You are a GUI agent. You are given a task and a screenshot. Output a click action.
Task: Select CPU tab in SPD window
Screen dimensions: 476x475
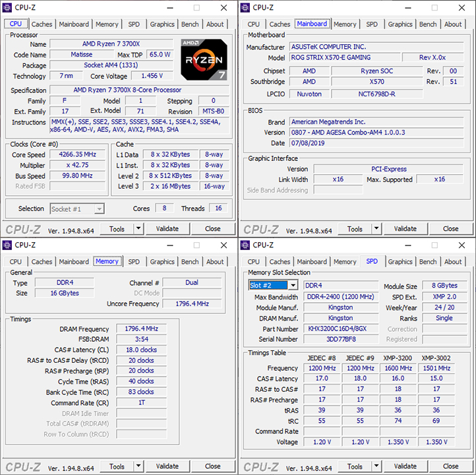click(253, 261)
